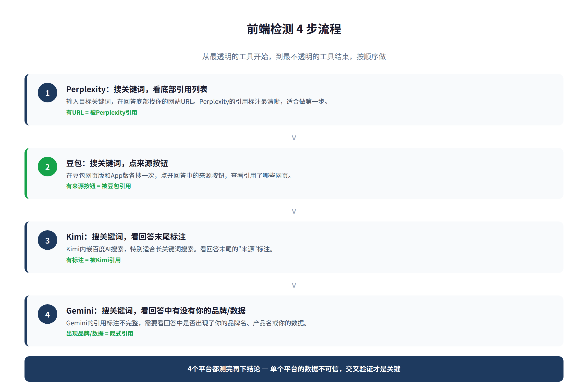Screen dimensions: 588x392
Task: Select the 豆包 step title
Action: (x=117, y=163)
